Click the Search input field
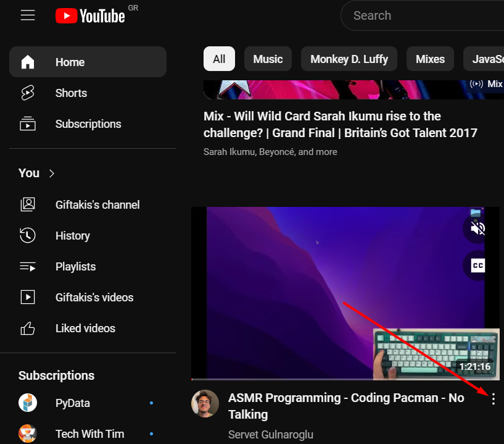The height and width of the screenshot is (444, 504). 426,15
